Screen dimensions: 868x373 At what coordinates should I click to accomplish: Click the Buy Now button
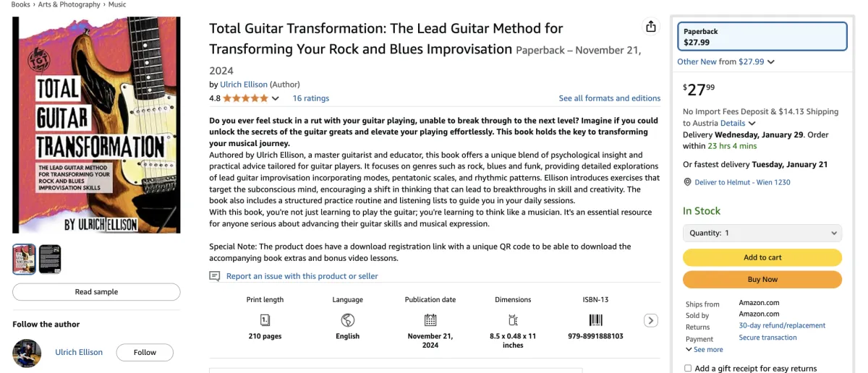coord(762,279)
